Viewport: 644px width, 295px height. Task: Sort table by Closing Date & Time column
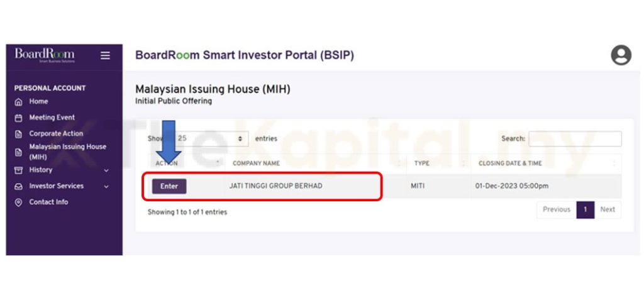510,164
